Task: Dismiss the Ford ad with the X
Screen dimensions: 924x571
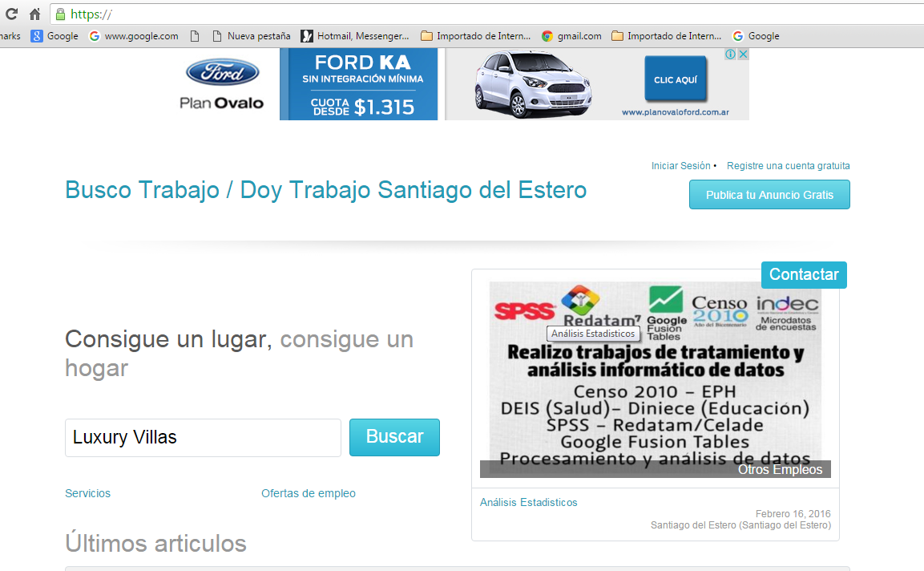Action: tap(743, 53)
